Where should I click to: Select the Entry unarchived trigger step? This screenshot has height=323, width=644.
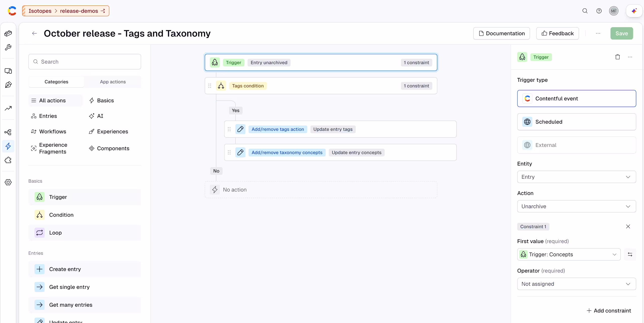321,62
